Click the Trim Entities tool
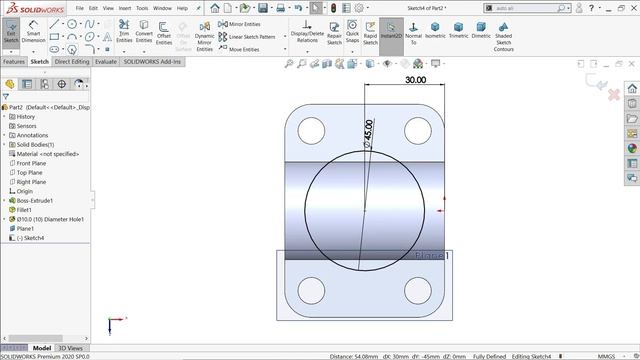The height and width of the screenshot is (360, 640). (x=124, y=31)
